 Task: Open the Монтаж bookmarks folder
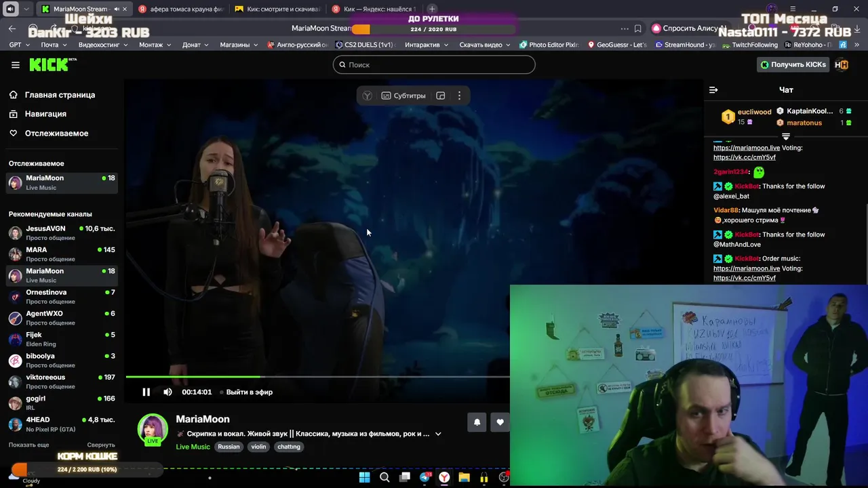point(155,45)
